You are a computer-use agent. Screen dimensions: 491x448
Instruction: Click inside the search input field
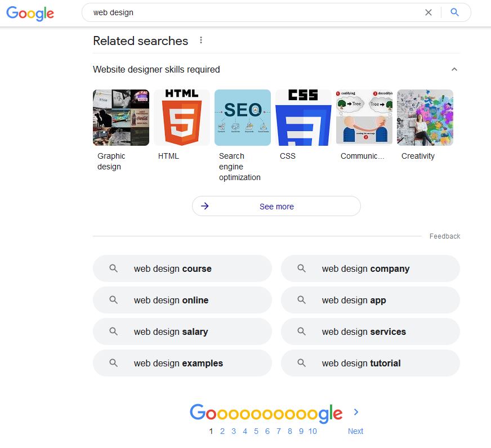(225, 12)
